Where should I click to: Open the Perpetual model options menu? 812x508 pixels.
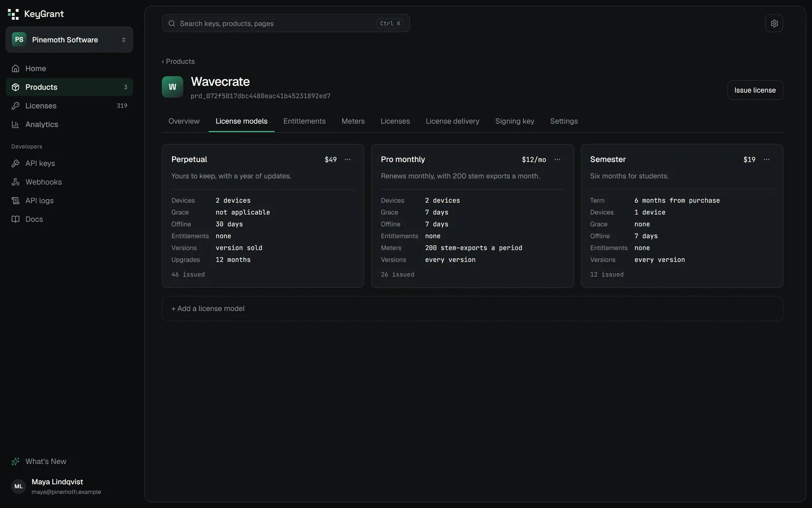click(x=348, y=160)
